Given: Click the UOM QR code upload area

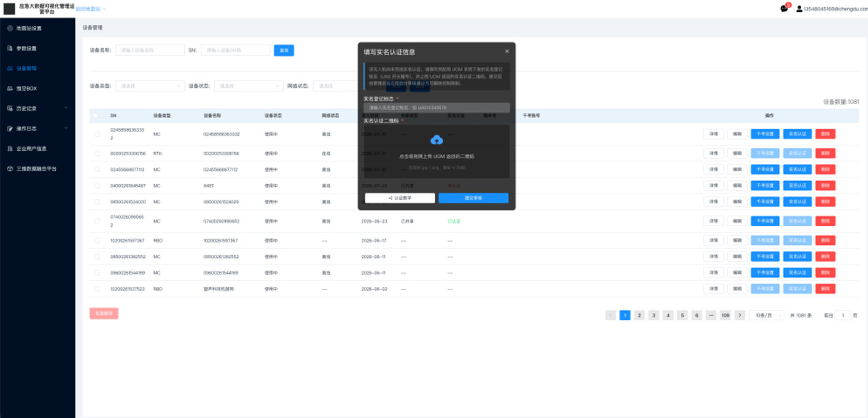Looking at the screenshot, I should [x=437, y=151].
